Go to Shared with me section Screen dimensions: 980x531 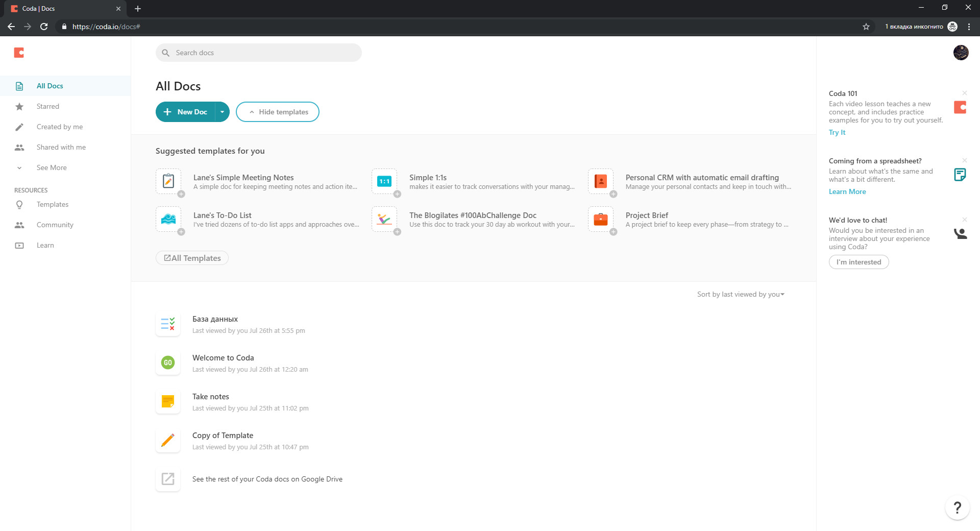61,147
